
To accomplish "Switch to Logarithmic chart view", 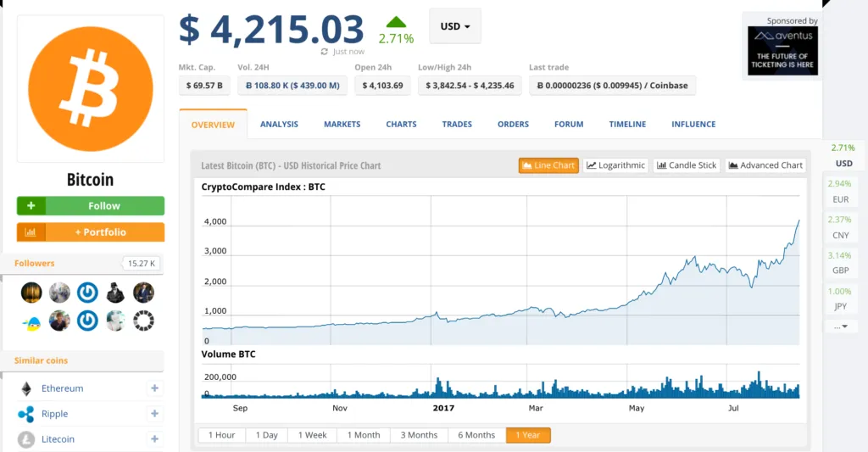I will (615, 165).
